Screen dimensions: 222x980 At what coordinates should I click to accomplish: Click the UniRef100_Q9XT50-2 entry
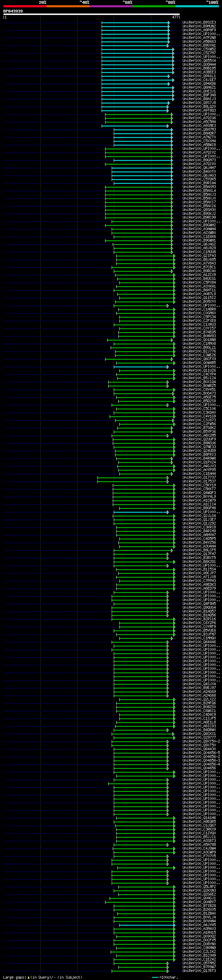click(x=201, y=741)
